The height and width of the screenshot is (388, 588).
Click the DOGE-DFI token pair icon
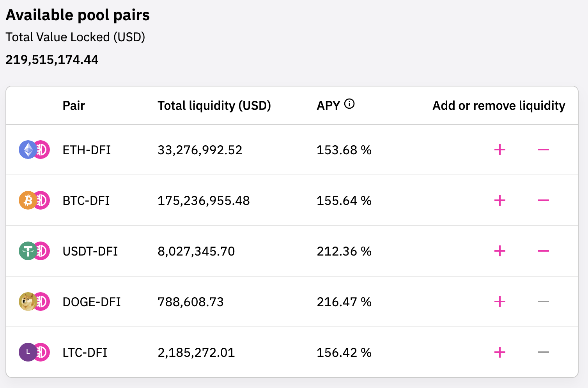pyautogui.click(x=34, y=302)
